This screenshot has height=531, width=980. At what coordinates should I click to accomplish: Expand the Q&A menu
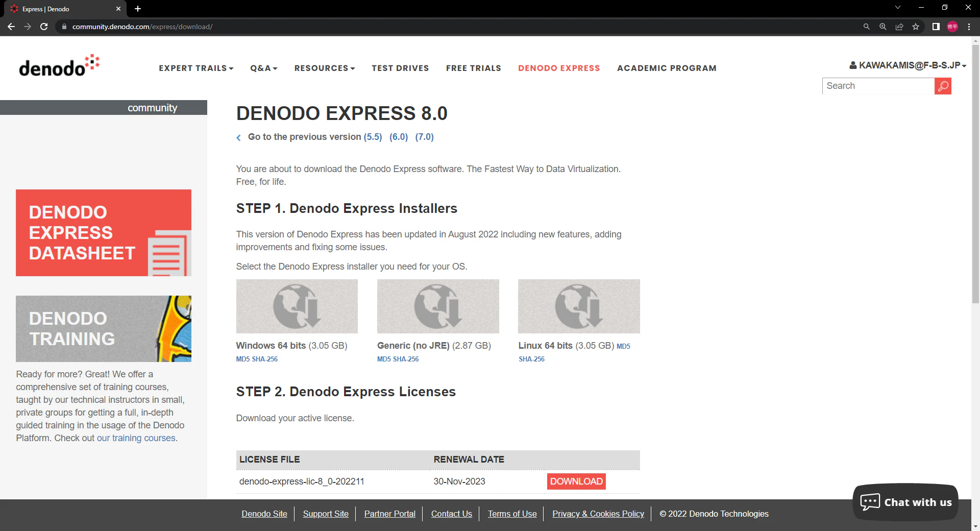(264, 68)
